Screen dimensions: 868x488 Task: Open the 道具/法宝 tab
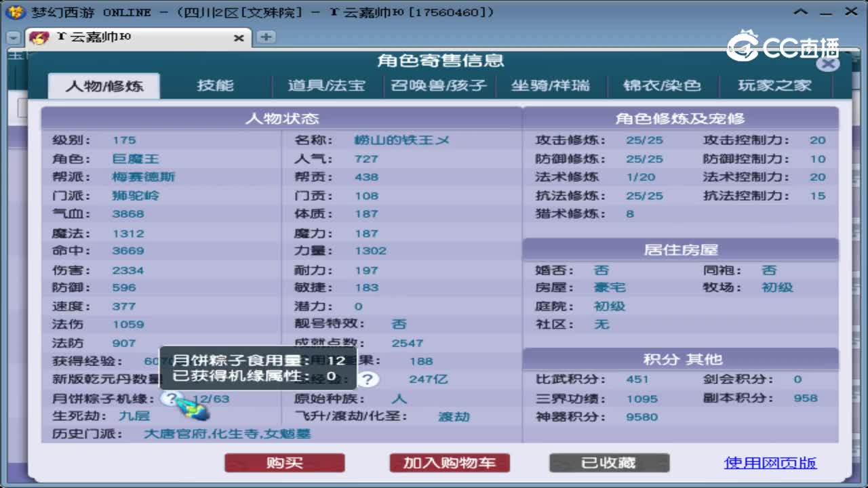327,85
